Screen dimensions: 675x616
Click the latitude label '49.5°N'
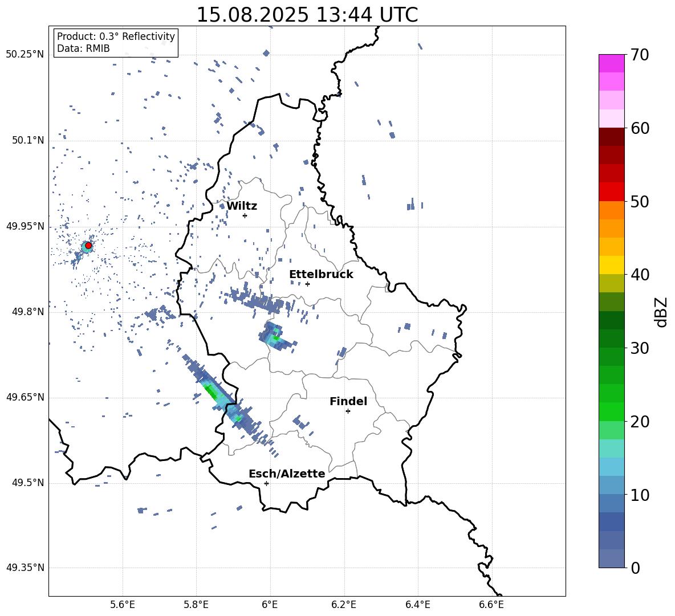pyautogui.click(x=28, y=483)
